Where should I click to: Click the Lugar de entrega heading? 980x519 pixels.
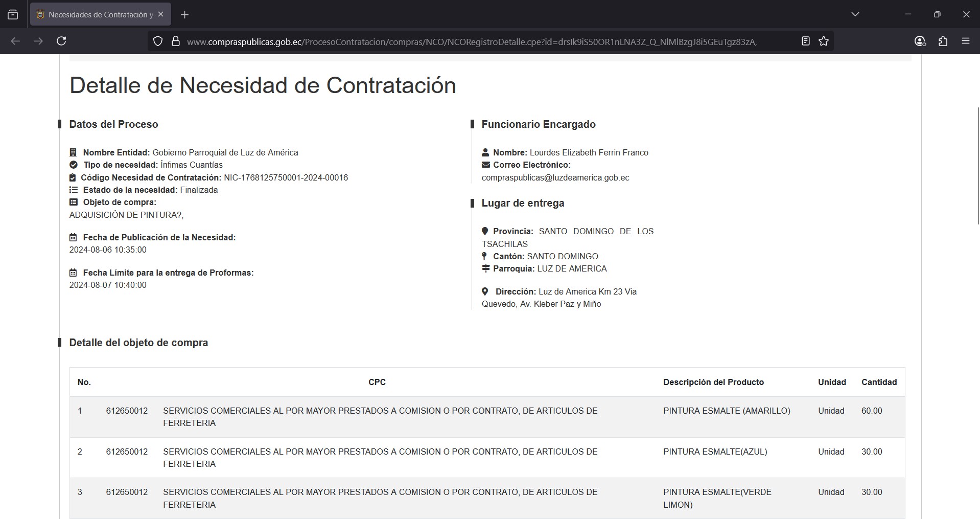tap(523, 203)
